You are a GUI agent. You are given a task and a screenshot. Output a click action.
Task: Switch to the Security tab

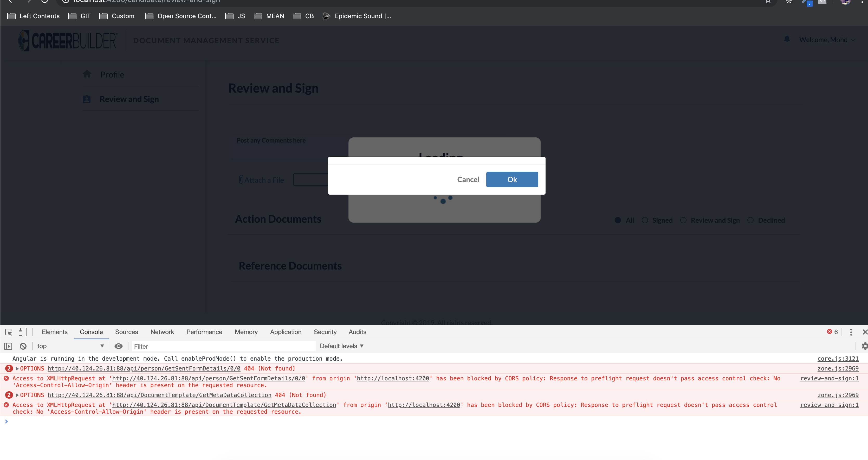click(325, 332)
